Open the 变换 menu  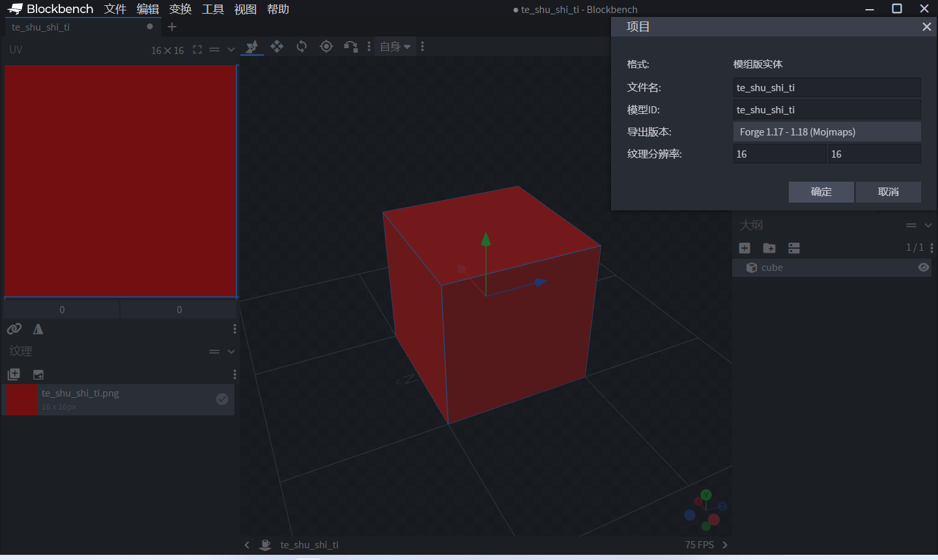click(180, 9)
